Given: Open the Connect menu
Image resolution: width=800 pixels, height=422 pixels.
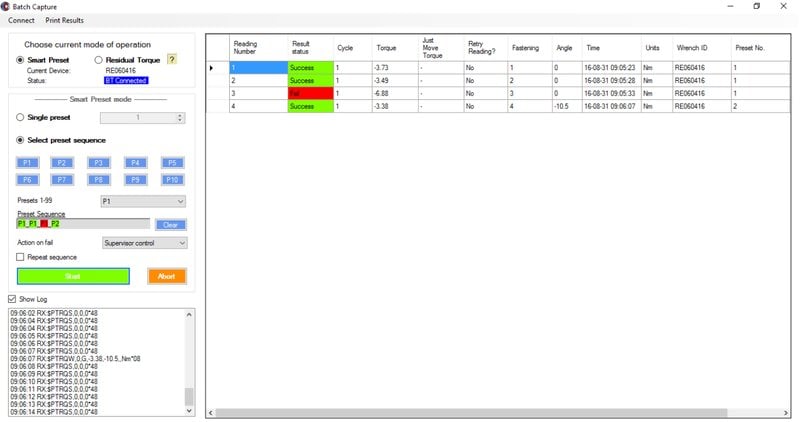Looking at the screenshot, I should [x=21, y=20].
